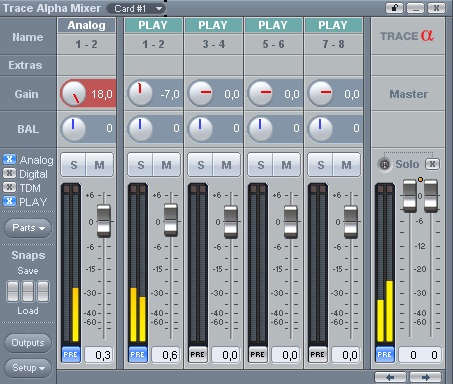Mute the PLAY 7-8 channel
This screenshot has width=453, height=384.
(347, 165)
